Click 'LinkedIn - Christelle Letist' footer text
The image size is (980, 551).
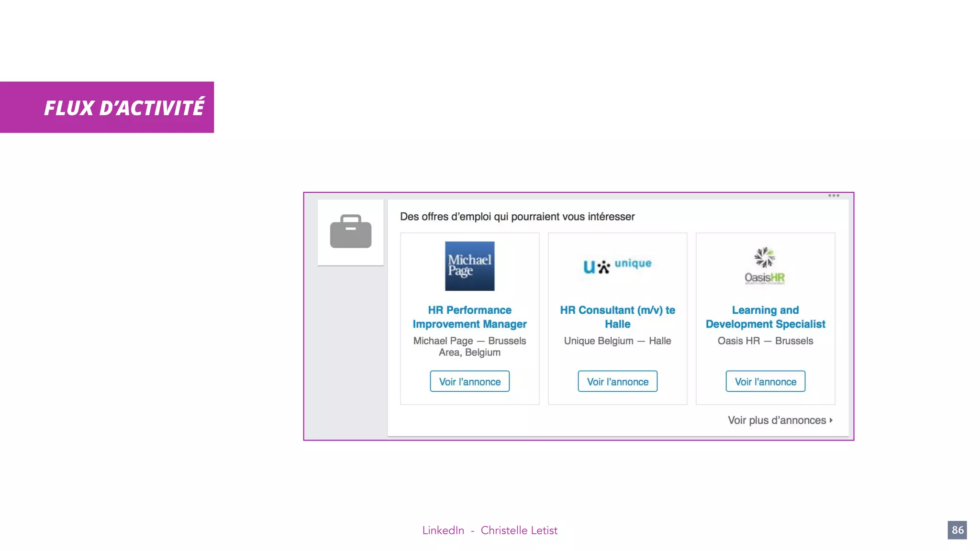tap(490, 530)
